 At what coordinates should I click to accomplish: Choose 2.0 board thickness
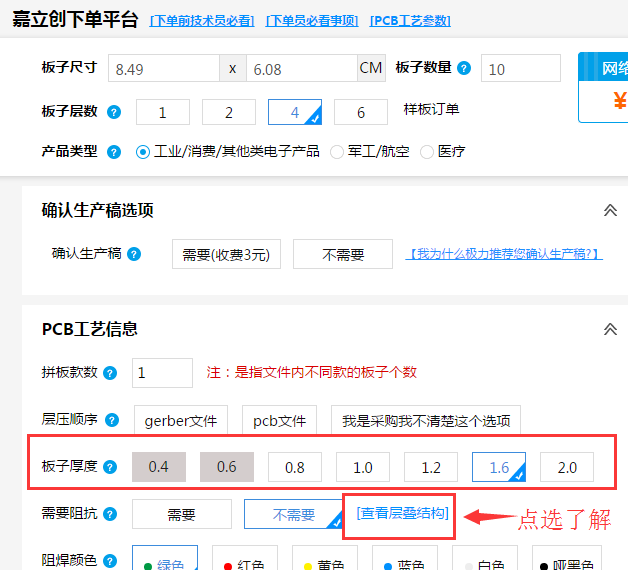(566, 466)
